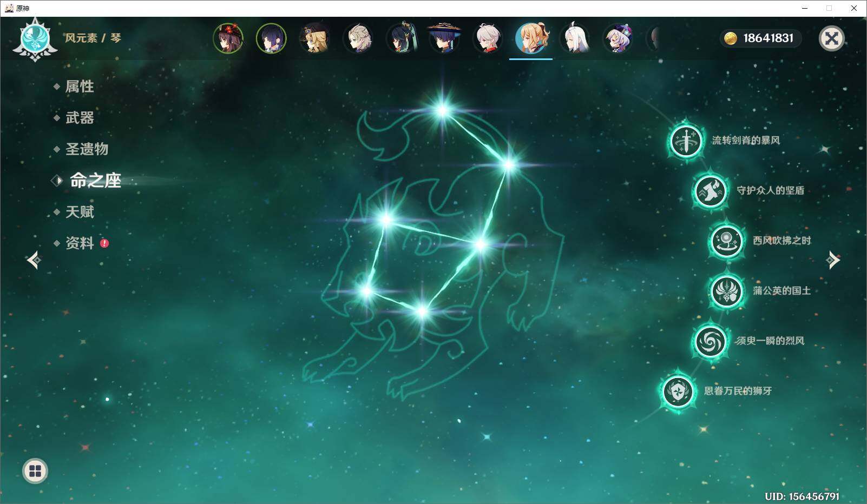Image resolution: width=867 pixels, height=504 pixels.
Task: Click the bottommost star of the lion constellation
Action: point(422,311)
